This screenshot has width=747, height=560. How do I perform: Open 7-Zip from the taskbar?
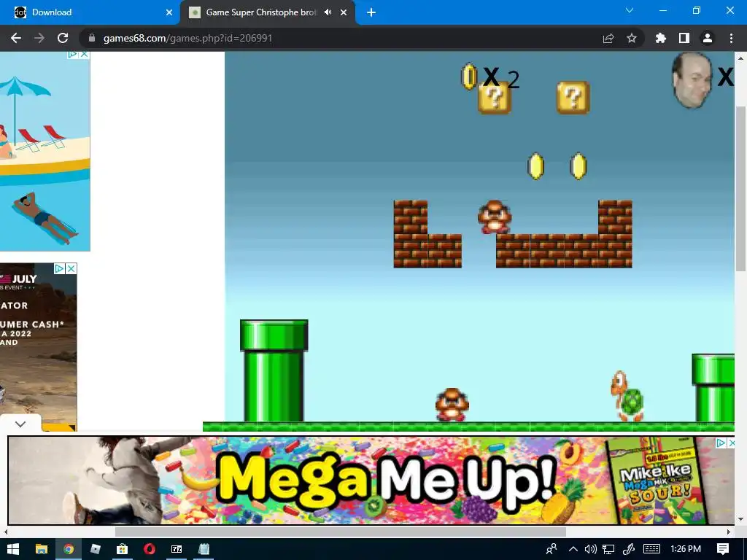click(177, 549)
